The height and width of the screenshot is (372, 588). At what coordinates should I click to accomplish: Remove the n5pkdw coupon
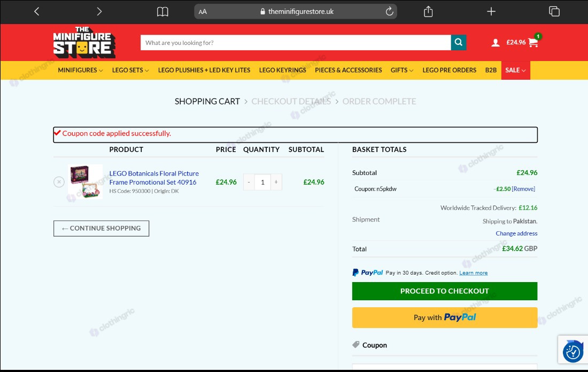point(523,189)
